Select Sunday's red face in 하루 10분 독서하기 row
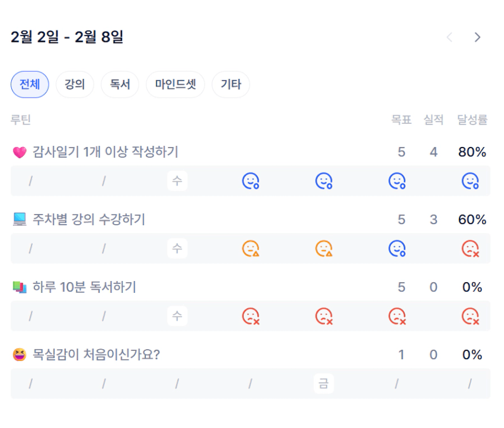504x428 pixels. (x=470, y=316)
